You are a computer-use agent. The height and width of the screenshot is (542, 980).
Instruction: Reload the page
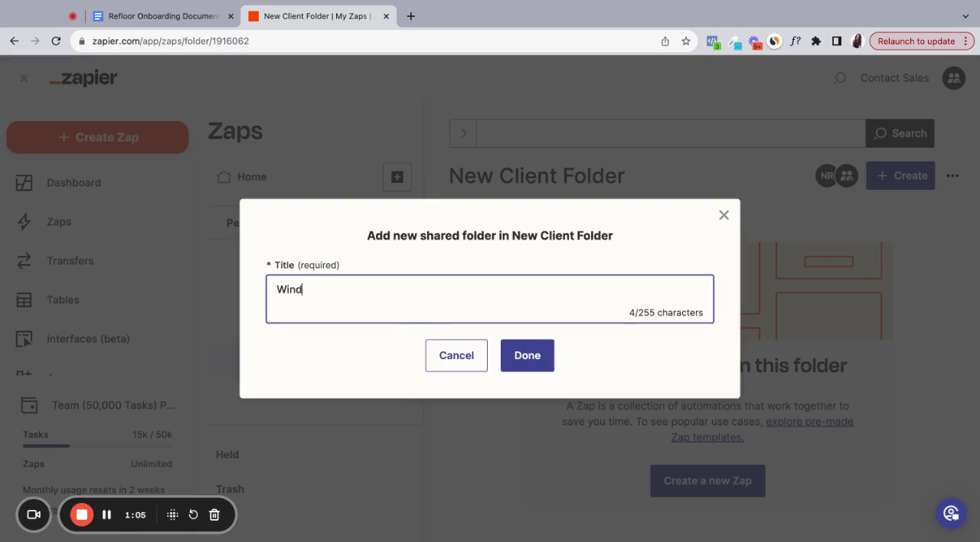(x=56, y=41)
